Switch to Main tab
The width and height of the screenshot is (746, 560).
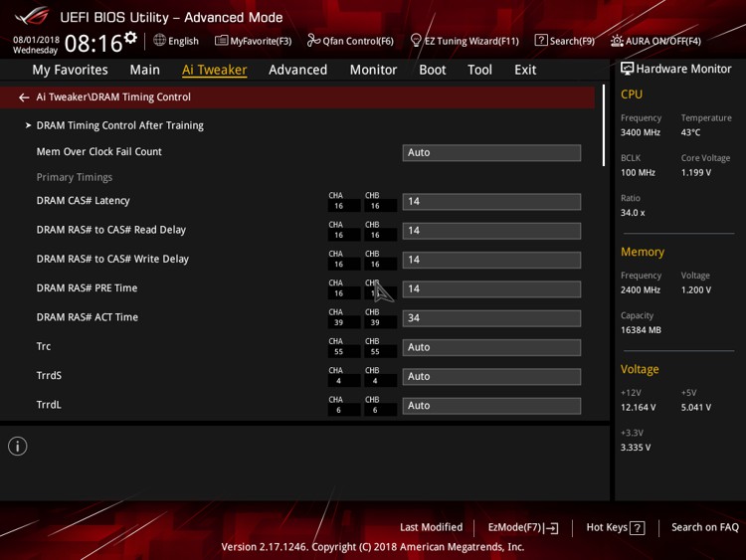(144, 70)
